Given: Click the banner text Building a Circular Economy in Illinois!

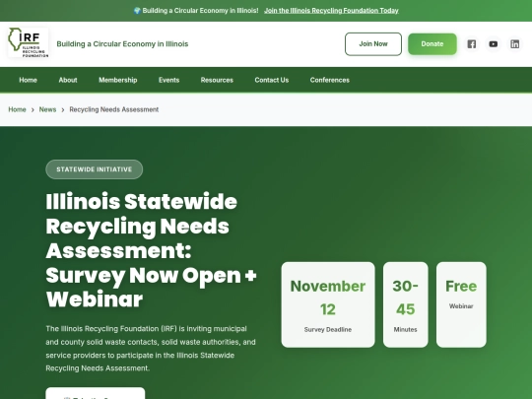Looking at the screenshot, I should tap(200, 11).
